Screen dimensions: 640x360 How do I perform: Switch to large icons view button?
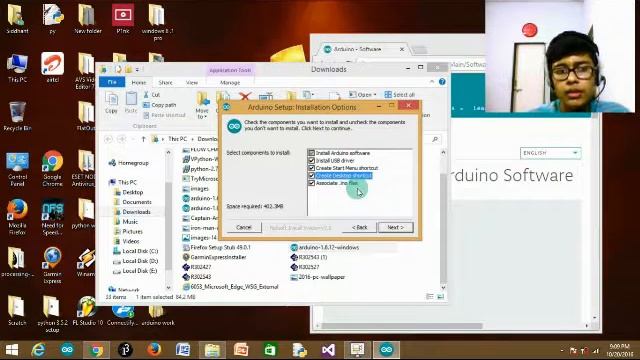tap(440, 297)
